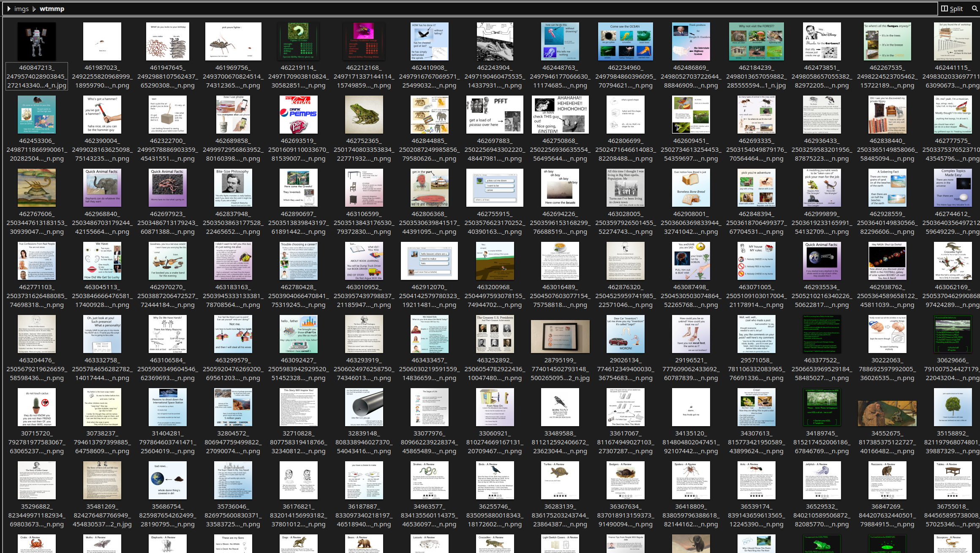Screen dimensions: 980x553
Task: Open 'Spiders - A Review' image
Action: click(691, 480)
